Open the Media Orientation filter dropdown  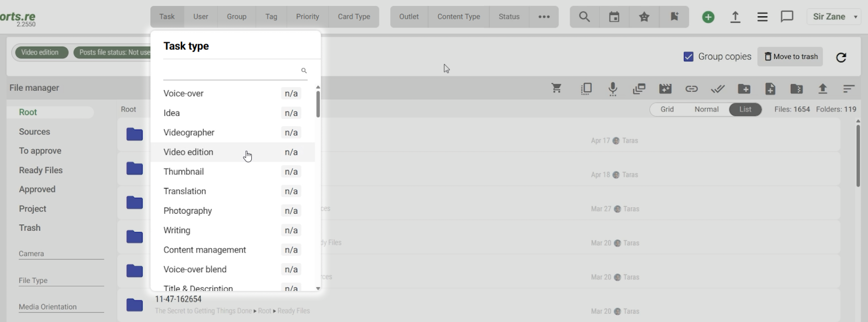pyautogui.click(x=61, y=307)
